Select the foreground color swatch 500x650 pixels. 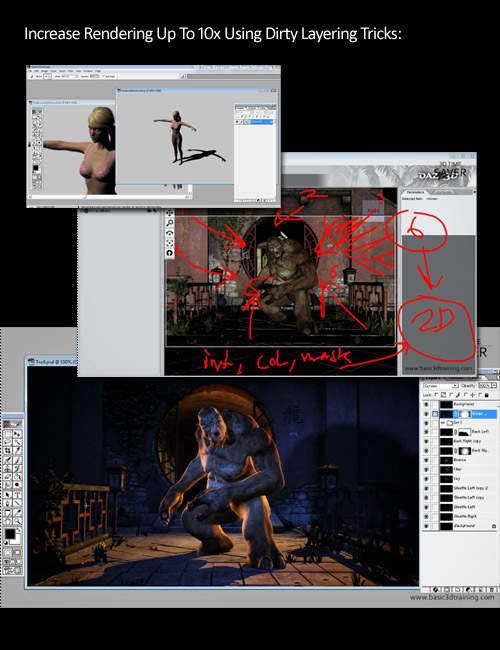[10, 534]
